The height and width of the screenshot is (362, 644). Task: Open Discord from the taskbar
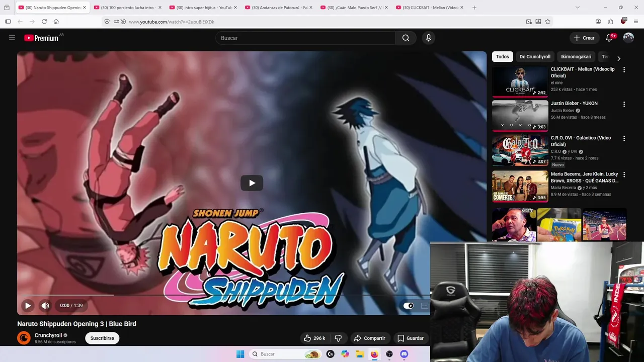tap(404, 354)
